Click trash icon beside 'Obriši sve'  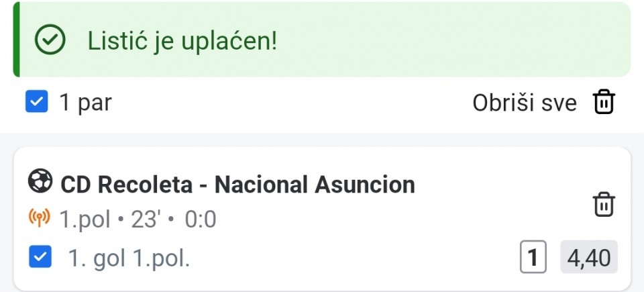click(604, 103)
